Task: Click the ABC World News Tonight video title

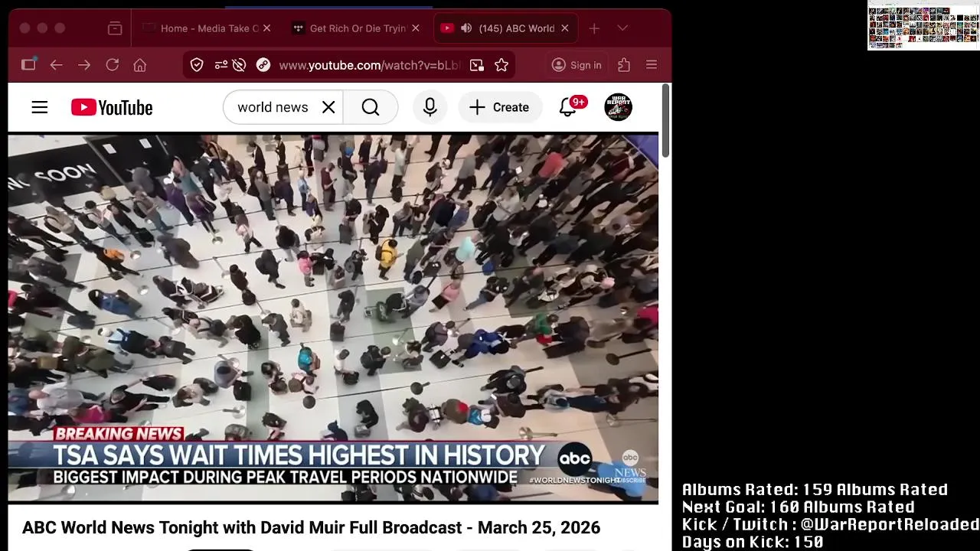Action: click(311, 528)
